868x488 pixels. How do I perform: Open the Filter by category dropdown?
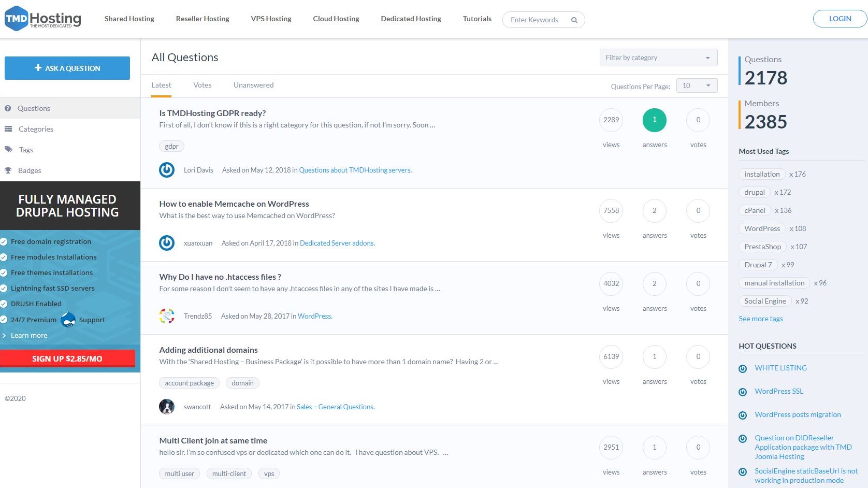pyautogui.click(x=658, y=58)
